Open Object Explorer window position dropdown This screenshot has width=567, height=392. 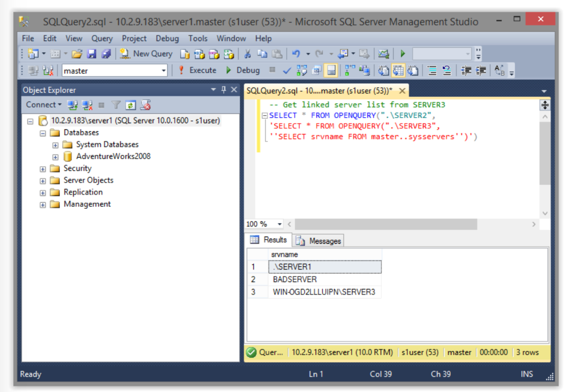point(213,90)
